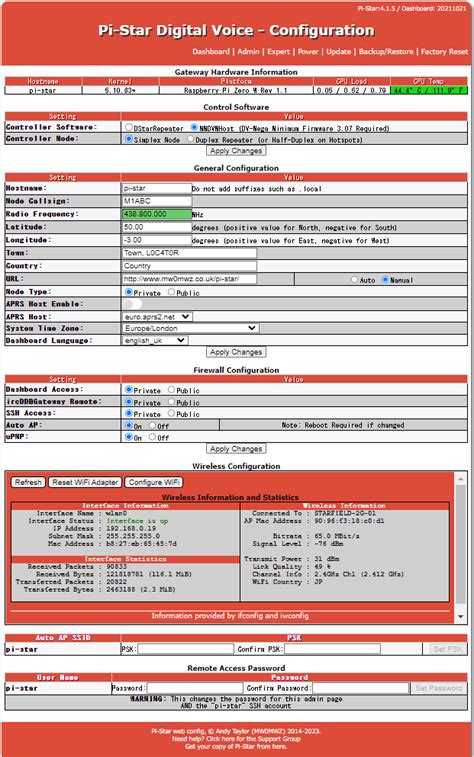This screenshot has width=474, height=757.
Task: Apply Changes under Firewall Configuration
Action: 236,449
